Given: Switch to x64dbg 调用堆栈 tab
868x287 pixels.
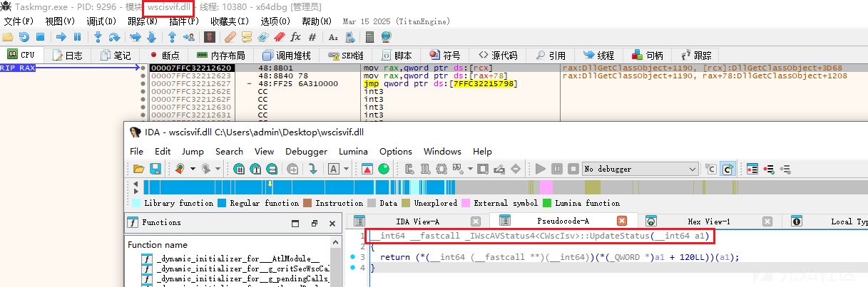Looking at the screenshot, I should pyautogui.click(x=286, y=55).
